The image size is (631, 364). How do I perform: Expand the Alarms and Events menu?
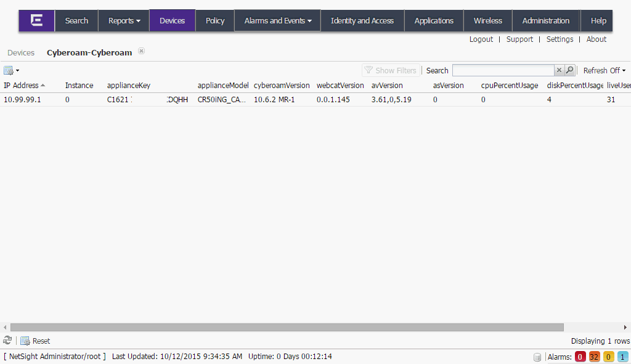coord(278,20)
